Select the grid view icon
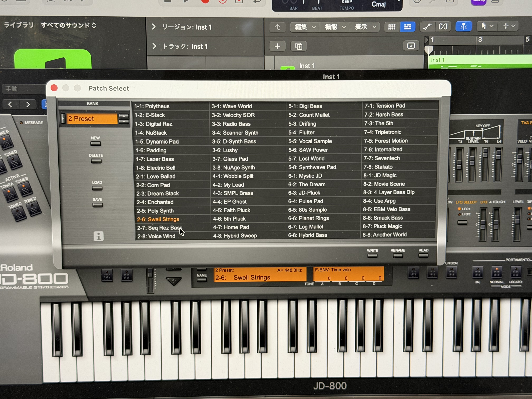The width and height of the screenshot is (532, 399). tap(392, 27)
